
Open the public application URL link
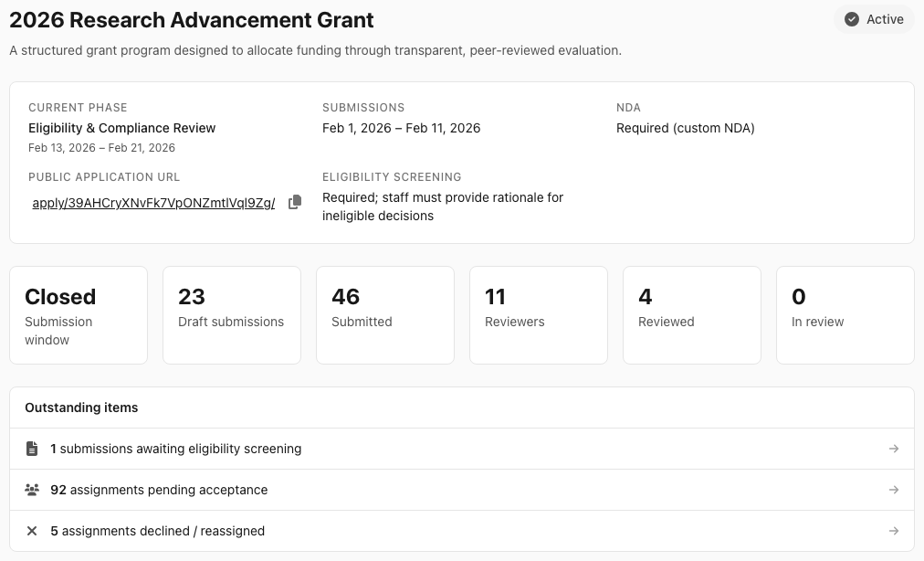click(x=152, y=202)
